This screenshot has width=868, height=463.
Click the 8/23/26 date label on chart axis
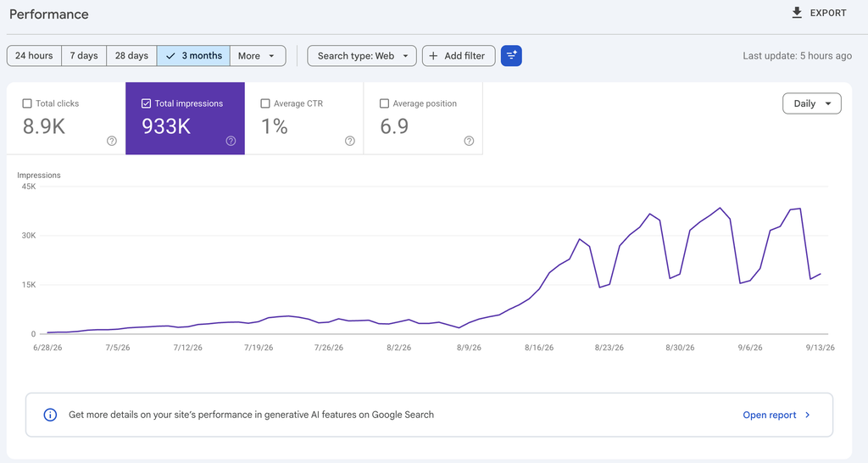(609, 348)
